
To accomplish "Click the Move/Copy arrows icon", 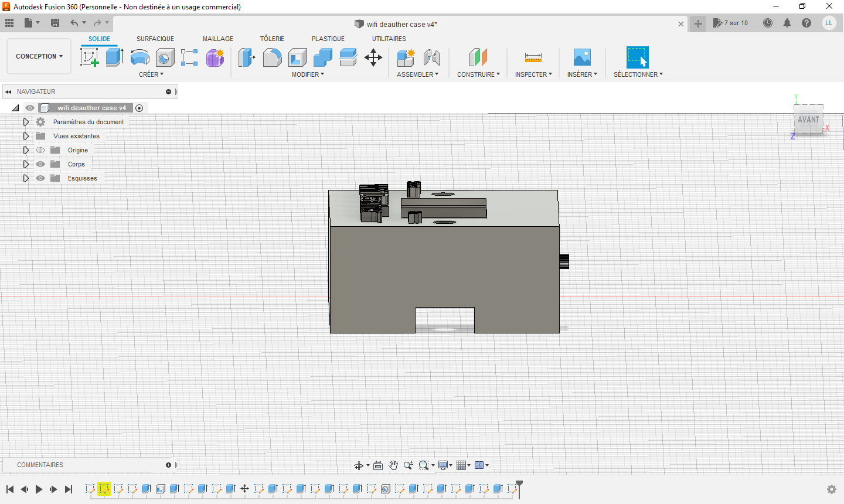I will pyautogui.click(x=373, y=57).
